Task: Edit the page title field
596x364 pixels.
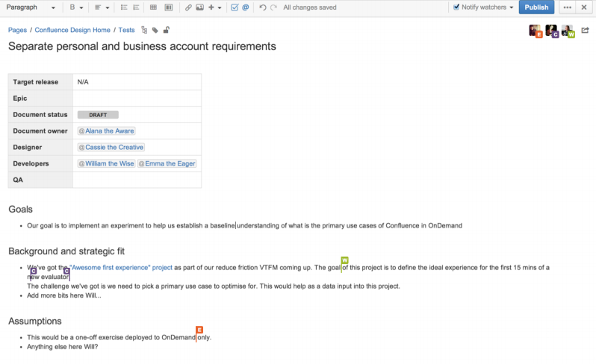Action: 142,46
